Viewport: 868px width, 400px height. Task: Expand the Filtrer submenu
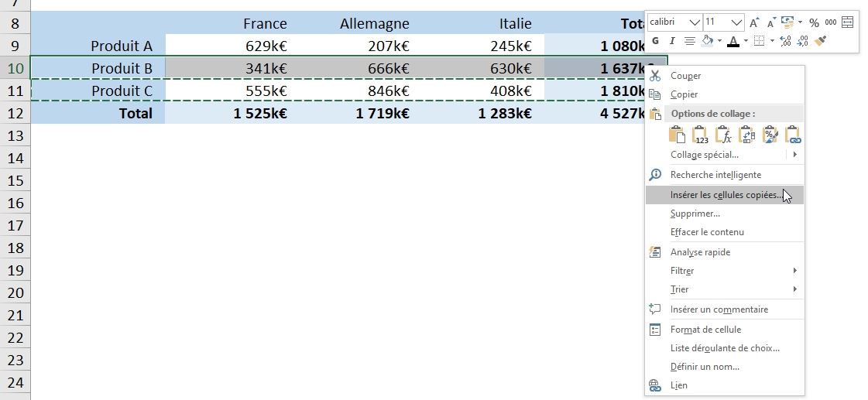point(725,271)
